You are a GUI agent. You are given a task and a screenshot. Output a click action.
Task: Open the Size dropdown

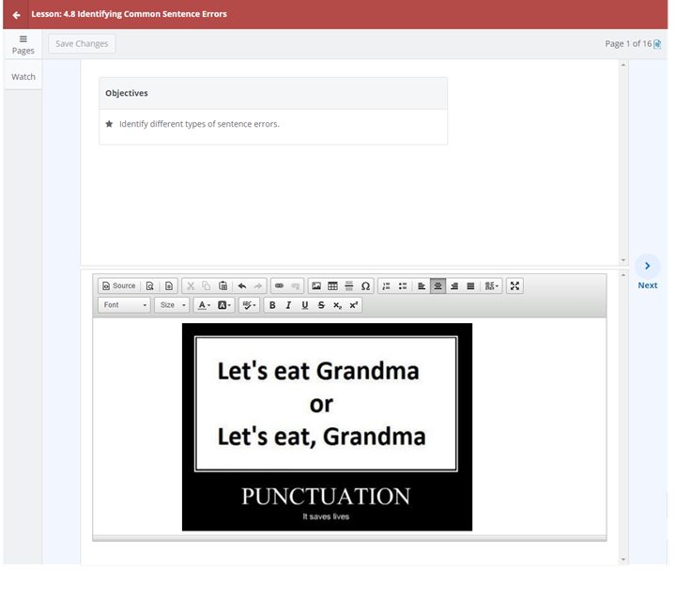click(172, 305)
